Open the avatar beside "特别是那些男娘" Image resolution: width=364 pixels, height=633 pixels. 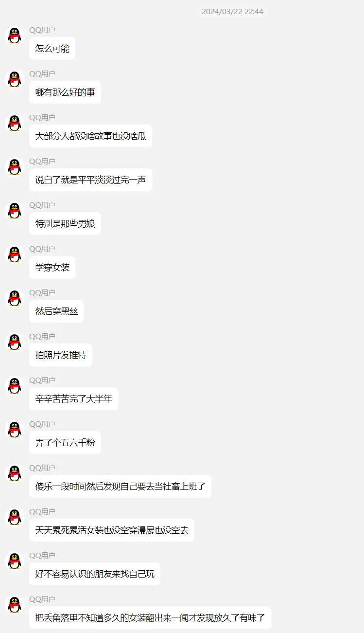(x=15, y=211)
